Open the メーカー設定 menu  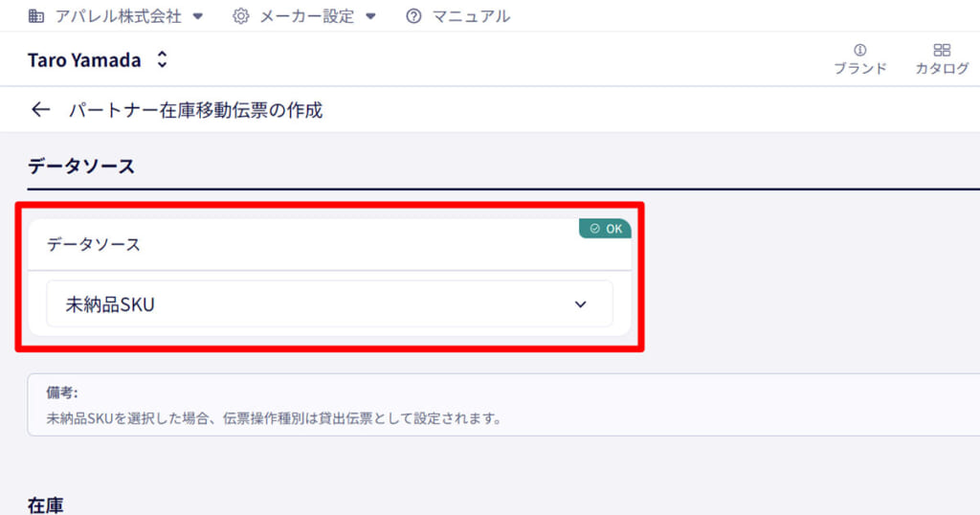coord(305,16)
